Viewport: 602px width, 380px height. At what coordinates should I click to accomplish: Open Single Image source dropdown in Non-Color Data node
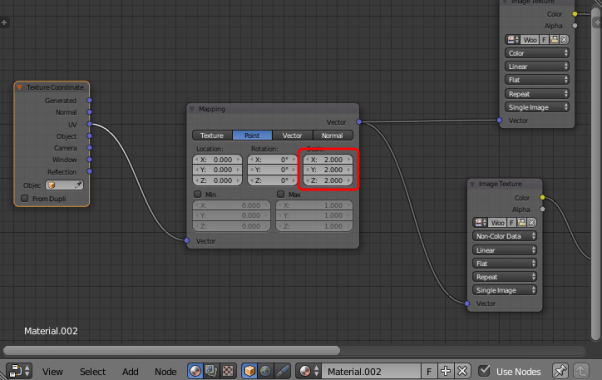point(504,290)
